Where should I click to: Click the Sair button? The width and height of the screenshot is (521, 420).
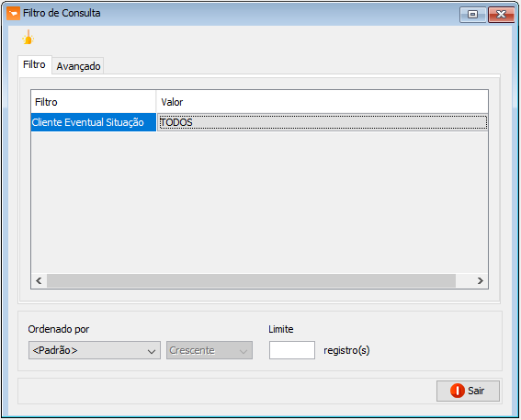[468, 391]
